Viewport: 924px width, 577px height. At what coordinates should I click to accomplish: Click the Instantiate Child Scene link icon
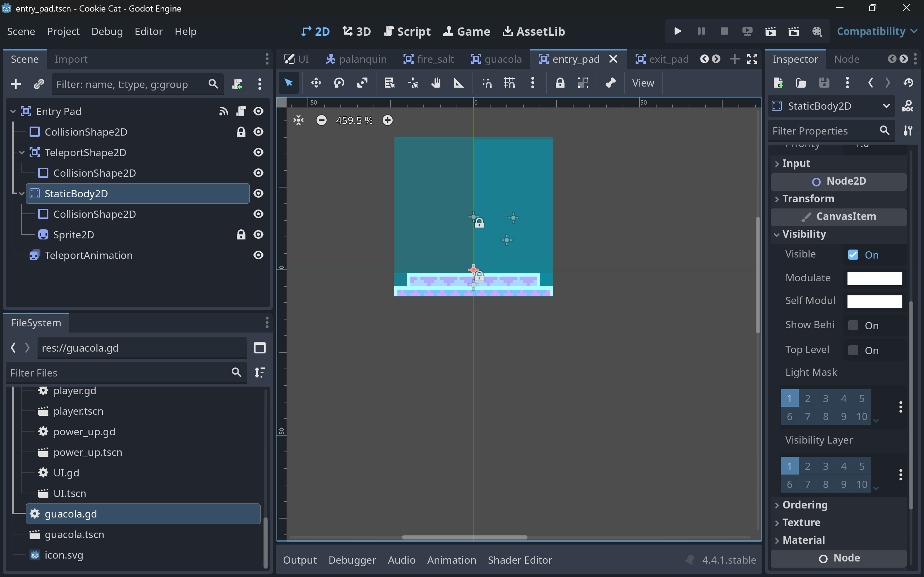coord(39,84)
